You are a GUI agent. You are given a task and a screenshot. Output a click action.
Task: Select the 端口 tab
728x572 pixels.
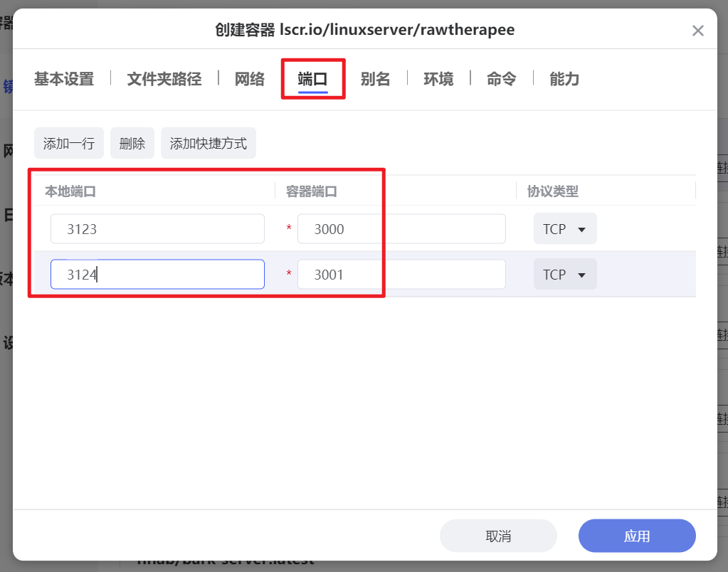(x=312, y=79)
